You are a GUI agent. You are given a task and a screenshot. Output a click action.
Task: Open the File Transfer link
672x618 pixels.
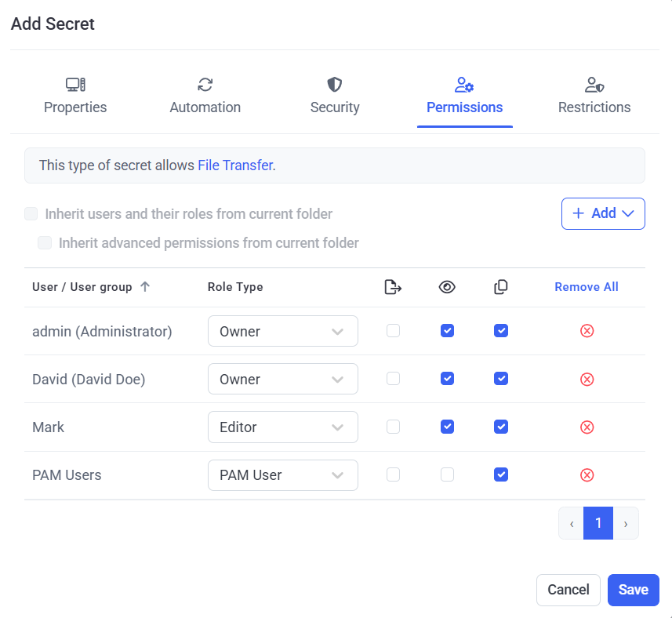[235, 165]
